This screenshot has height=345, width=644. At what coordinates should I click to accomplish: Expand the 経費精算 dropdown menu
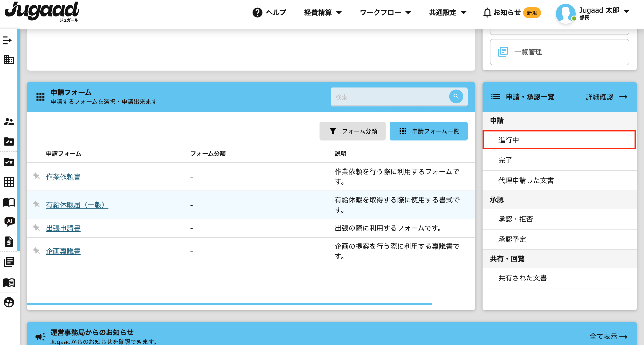tap(322, 12)
